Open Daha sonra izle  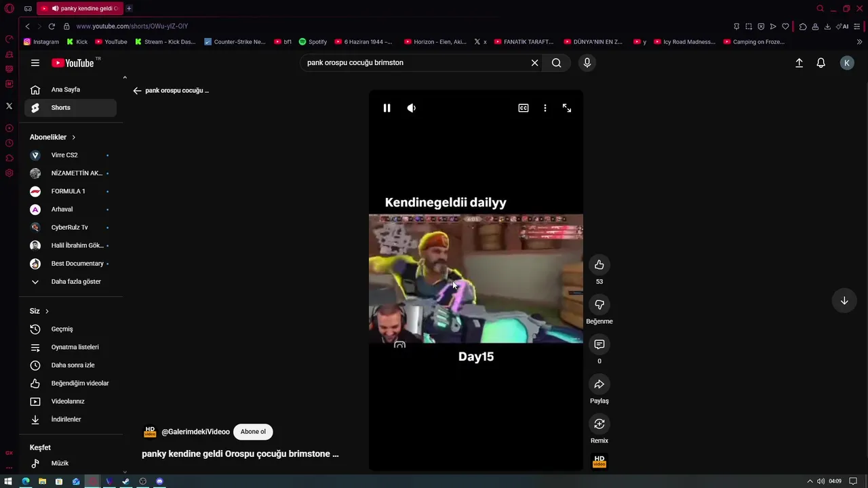71,365
